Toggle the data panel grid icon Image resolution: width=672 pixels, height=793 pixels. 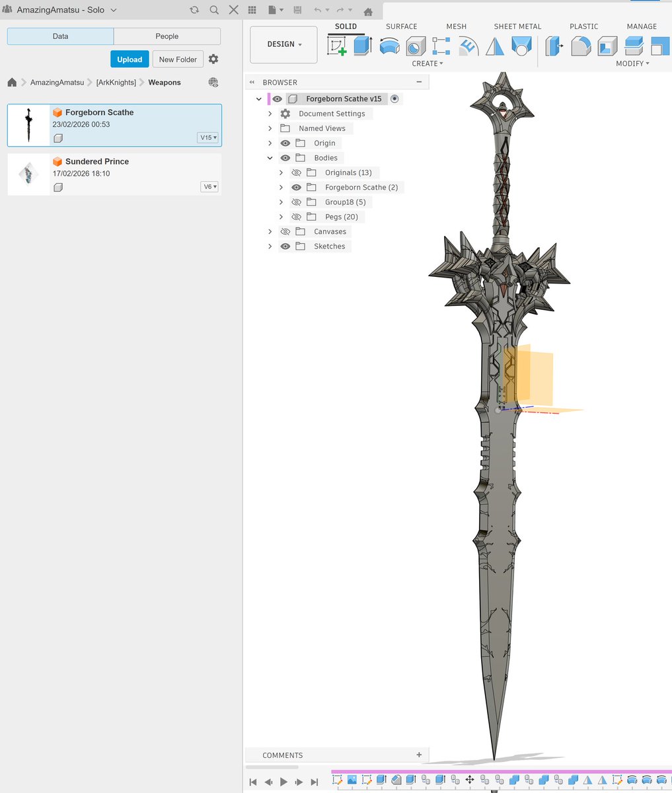[x=252, y=11]
